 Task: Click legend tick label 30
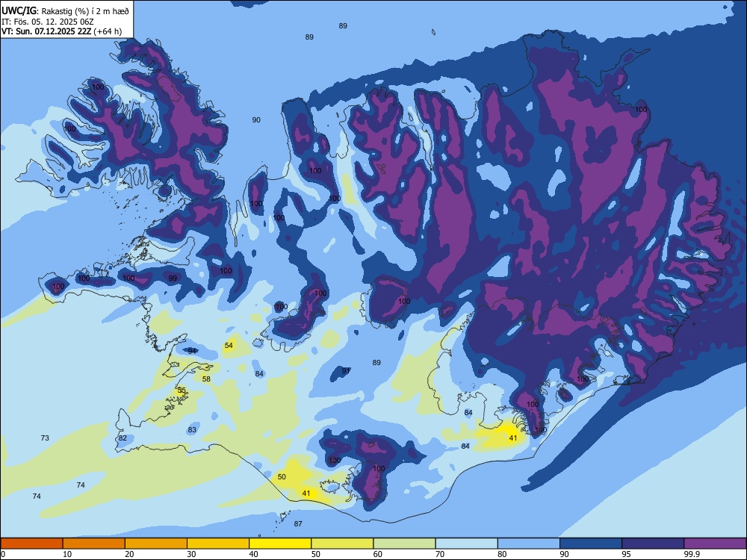(x=191, y=554)
